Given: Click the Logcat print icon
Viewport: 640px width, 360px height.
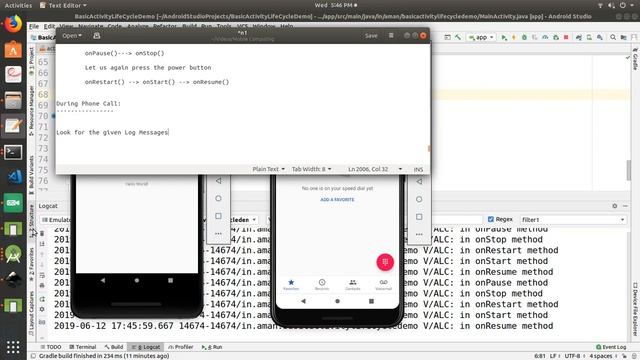Looking at the screenshot, I should 42,285.
